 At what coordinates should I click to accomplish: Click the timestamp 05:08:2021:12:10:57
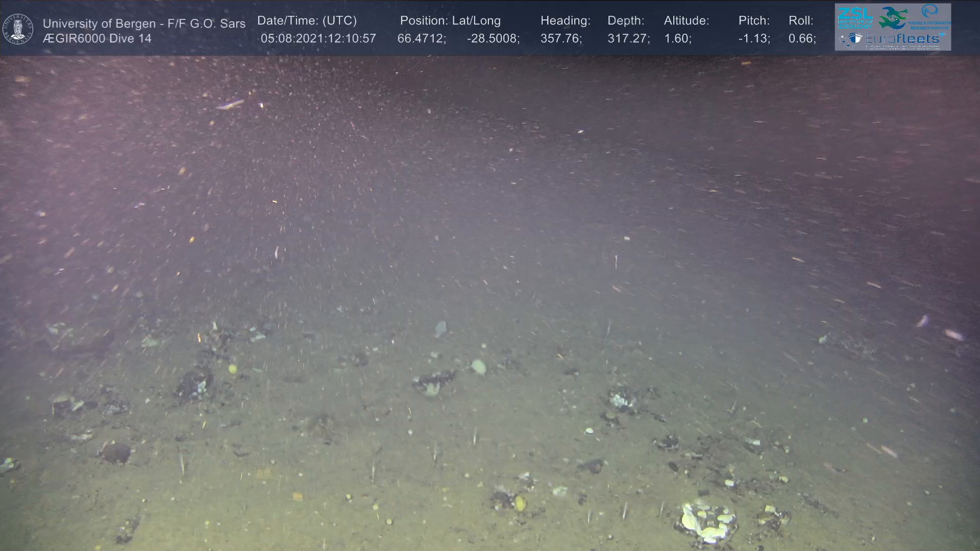(x=318, y=39)
